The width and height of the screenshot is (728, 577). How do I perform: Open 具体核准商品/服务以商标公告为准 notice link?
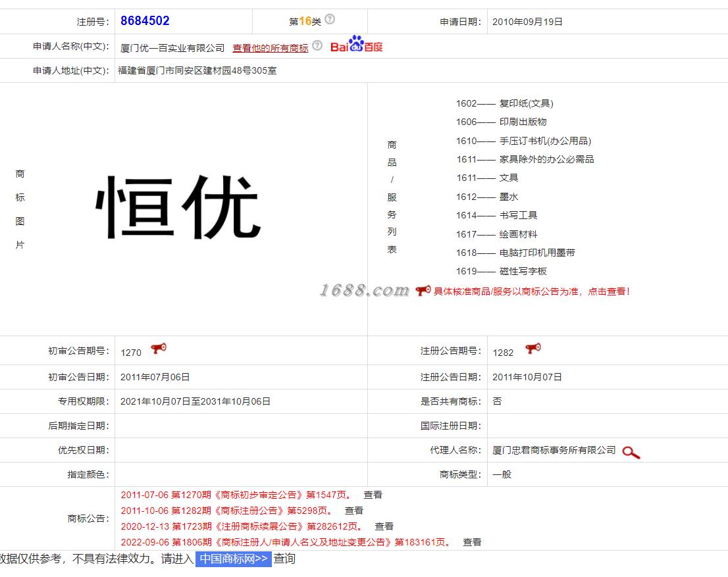pyautogui.click(x=532, y=291)
